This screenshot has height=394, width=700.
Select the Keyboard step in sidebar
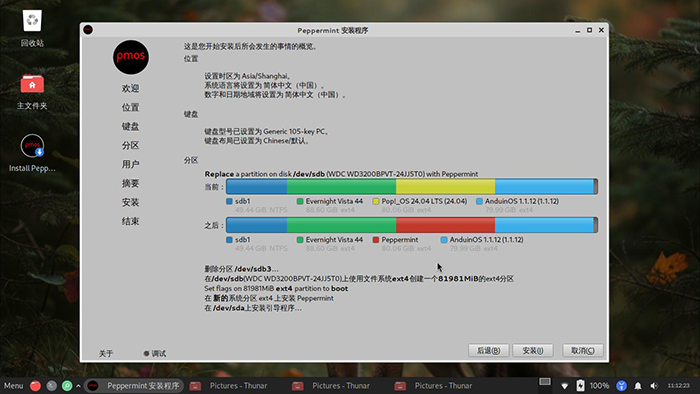(x=130, y=126)
